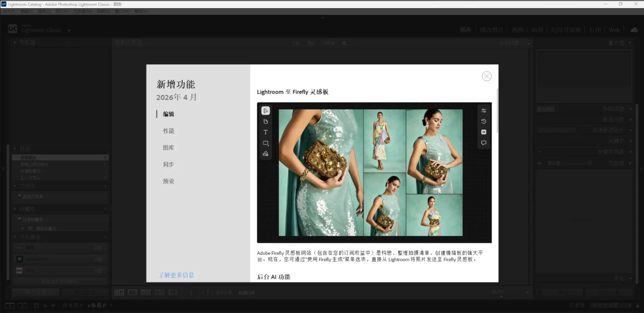Open the 了解更多信息 link

coord(176,275)
